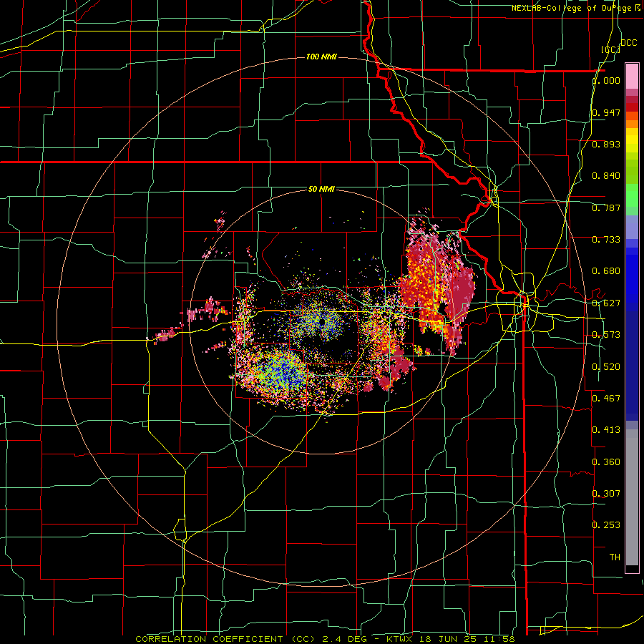Click the 50 NMI range ring label
Image resolution: width=644 pixels, height=644 pixels.
[321, 189]
